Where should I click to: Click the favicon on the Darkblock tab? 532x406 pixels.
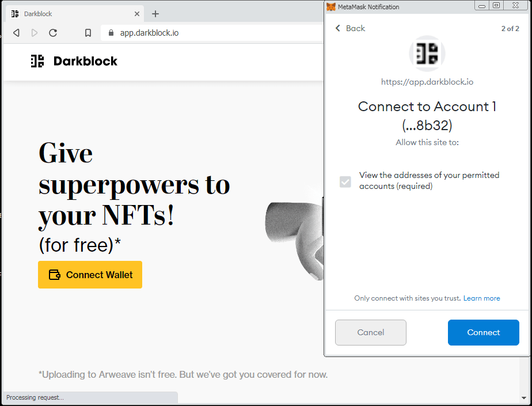click(x=15, y=14)
